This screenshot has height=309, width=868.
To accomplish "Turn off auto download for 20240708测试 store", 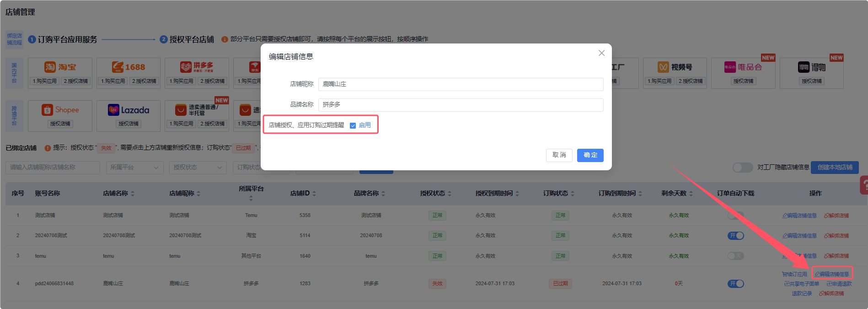I will click(x=735, y=235).
